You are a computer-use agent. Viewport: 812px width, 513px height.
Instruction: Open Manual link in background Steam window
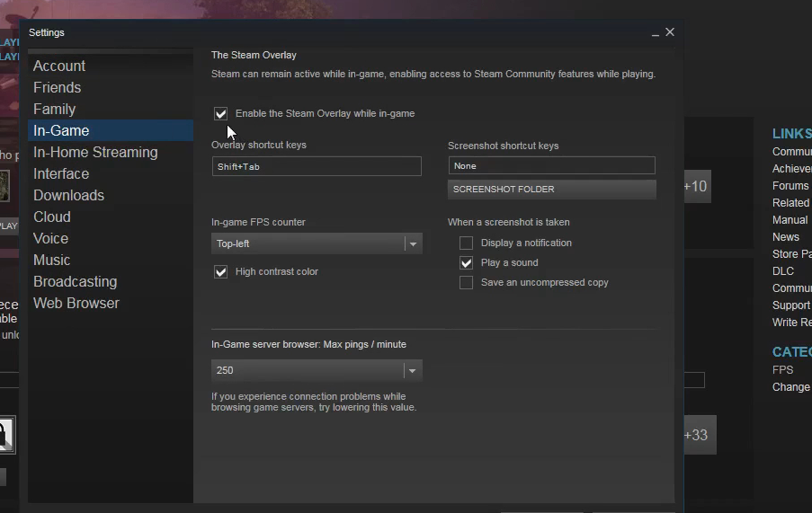[x=790, y=220]
